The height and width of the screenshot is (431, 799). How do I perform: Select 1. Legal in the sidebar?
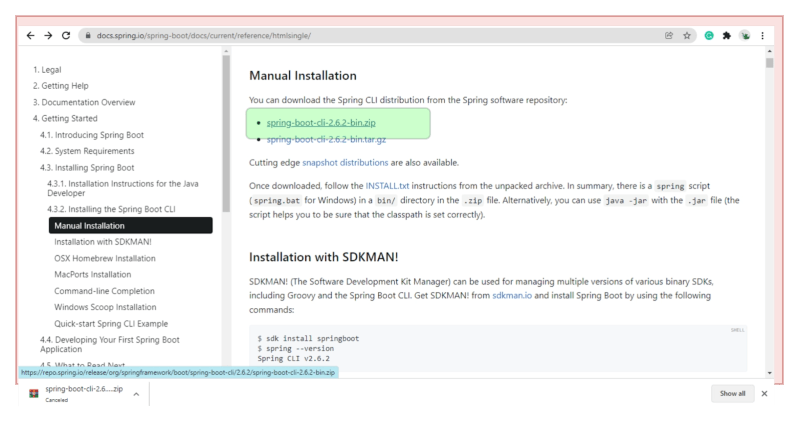(x=47, y=70)
